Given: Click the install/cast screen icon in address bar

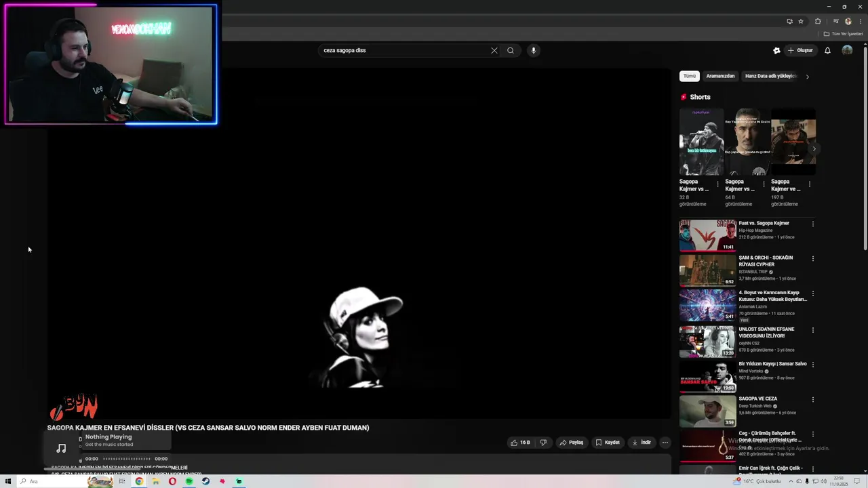Looking at the screenshot, I should pyautogui.click(x=789, y=21).
